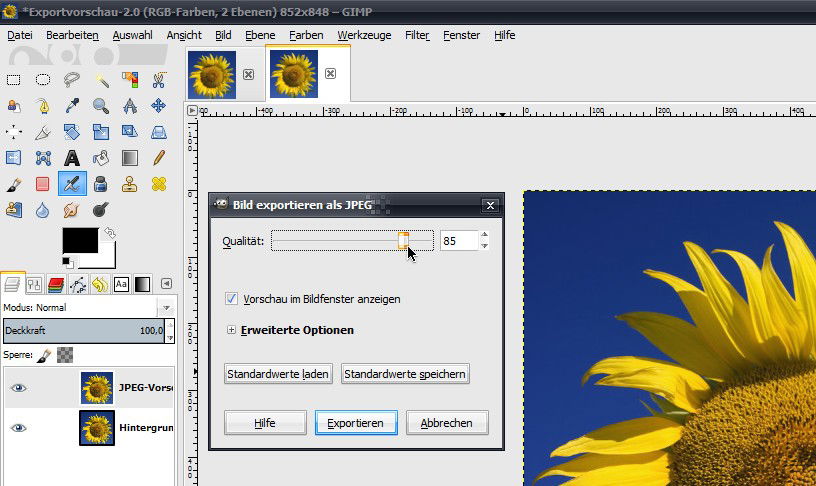This screenshot has height=486, width=816.
Task: Select the Fuzzy Select magic wand tool
Action: click(101, 80)
